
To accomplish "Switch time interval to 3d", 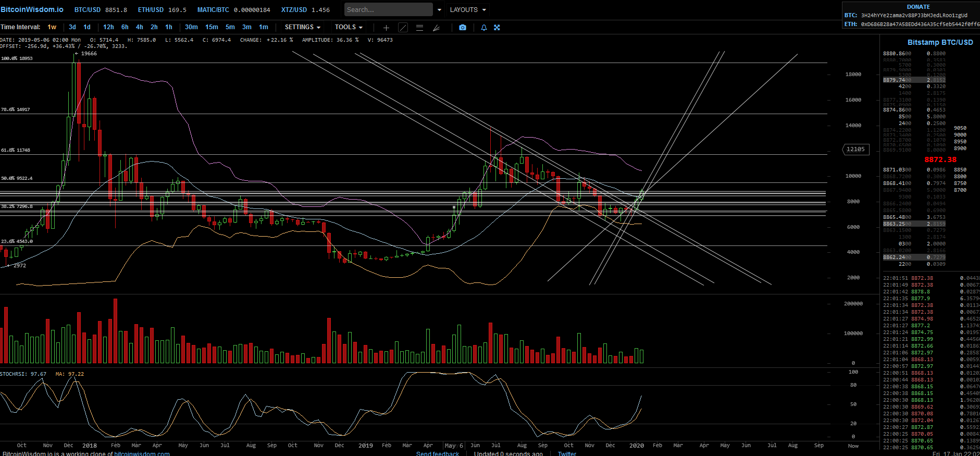I will coord(72,27).
